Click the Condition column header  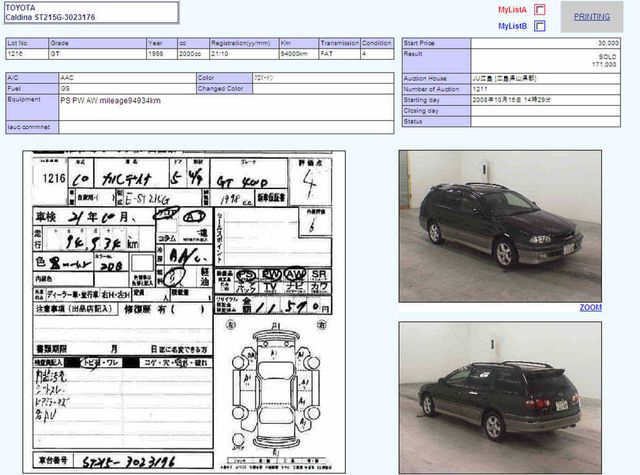[377, 43]
